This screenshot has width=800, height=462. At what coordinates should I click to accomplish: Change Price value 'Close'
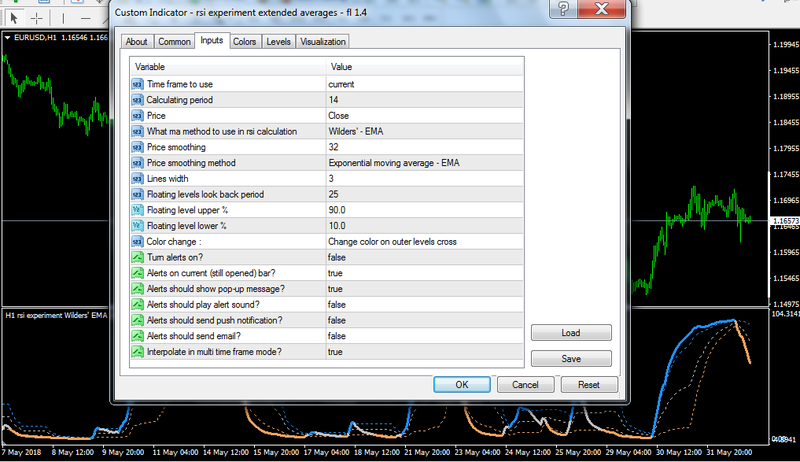click(425, 116)
